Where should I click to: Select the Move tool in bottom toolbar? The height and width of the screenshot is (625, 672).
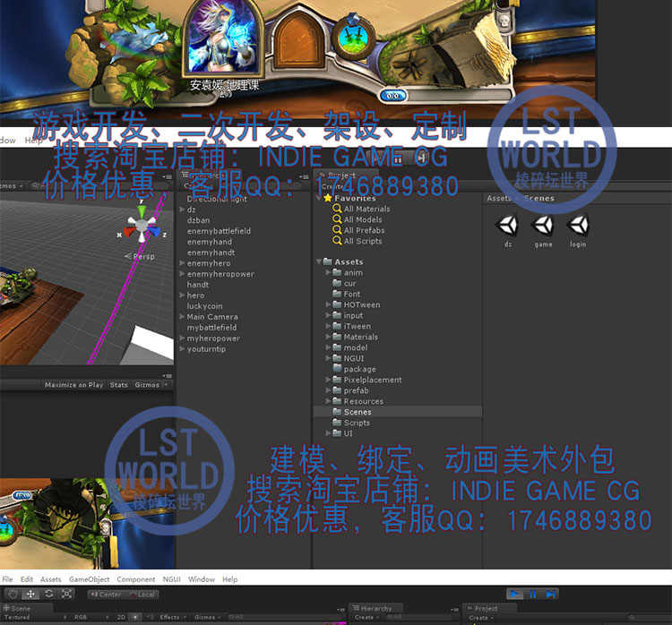click(30, 595)
